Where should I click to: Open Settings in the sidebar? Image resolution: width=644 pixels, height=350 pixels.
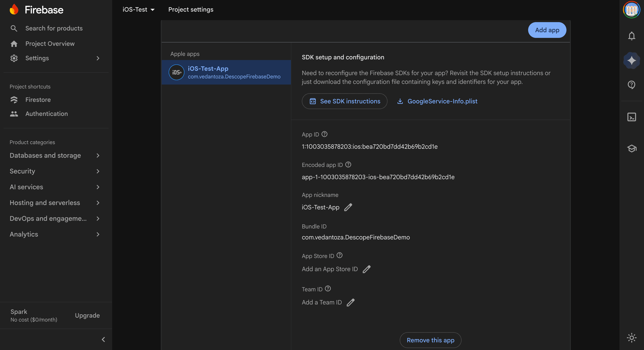tap(37, 58)
